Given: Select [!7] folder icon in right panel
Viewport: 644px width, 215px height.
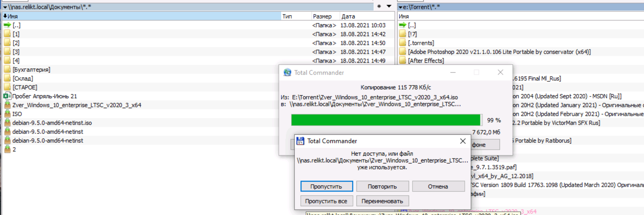Looking at the screenshot, I should [x=403, y=34].
